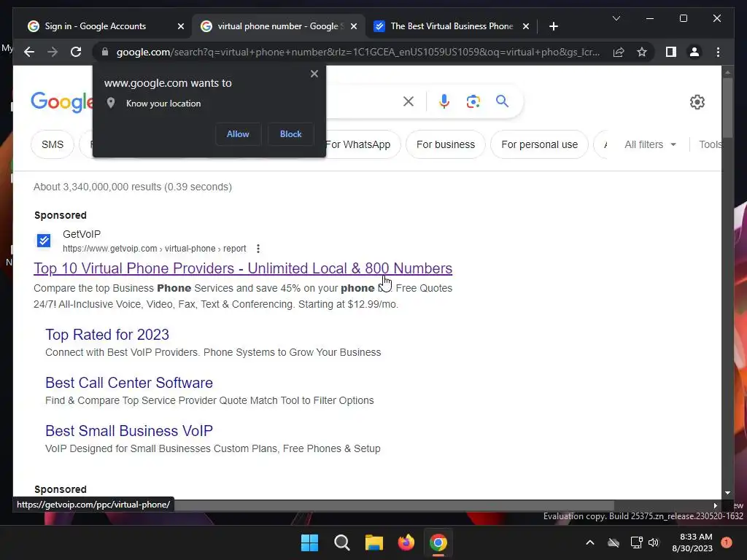This screenshot has width=747, height=560.
Task: Launch File Explorer from the taskbar
Action: (x=374, y=542)
